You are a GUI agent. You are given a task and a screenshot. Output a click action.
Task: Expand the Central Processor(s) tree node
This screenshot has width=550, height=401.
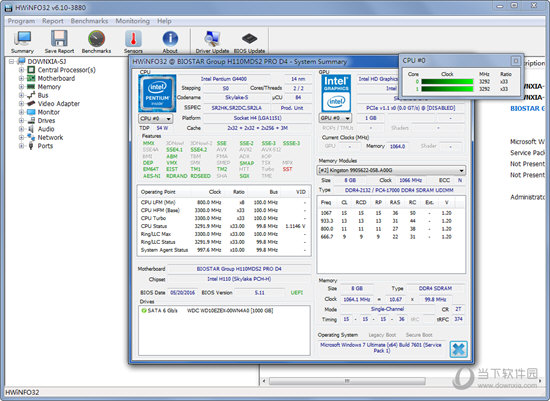21,70
